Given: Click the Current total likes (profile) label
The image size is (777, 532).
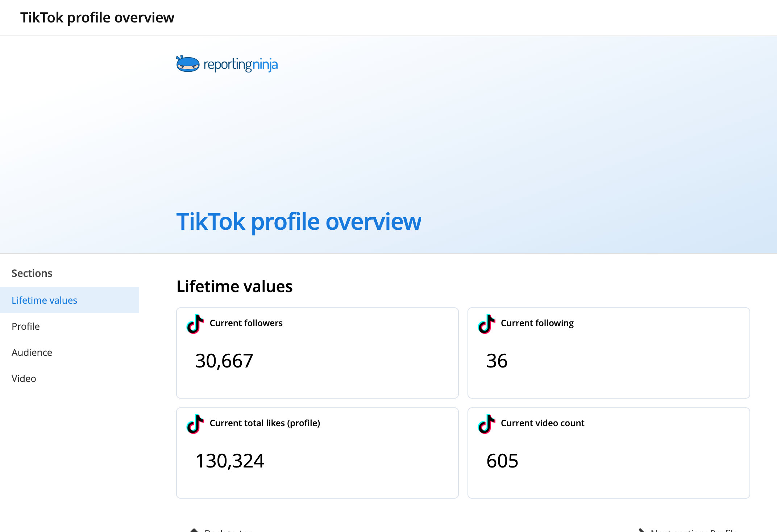Looking at the screenshot, I should [x=265, y=423].
